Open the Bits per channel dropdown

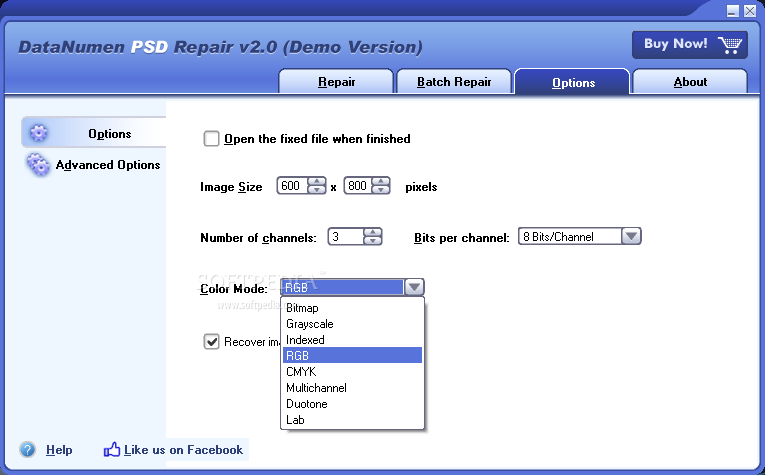[631, 237]
